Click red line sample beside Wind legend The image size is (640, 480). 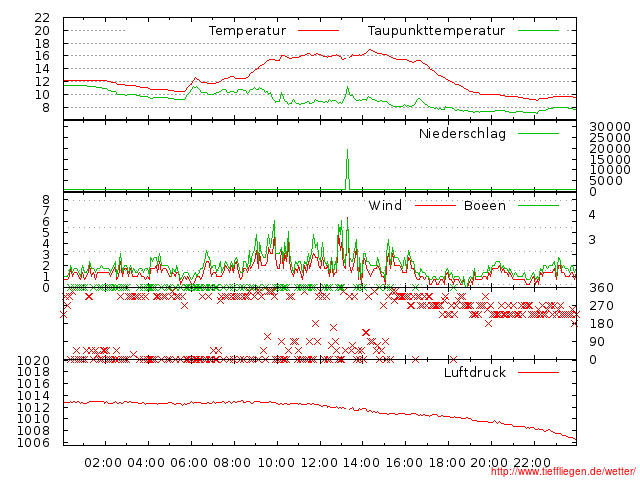coord(435,205)
